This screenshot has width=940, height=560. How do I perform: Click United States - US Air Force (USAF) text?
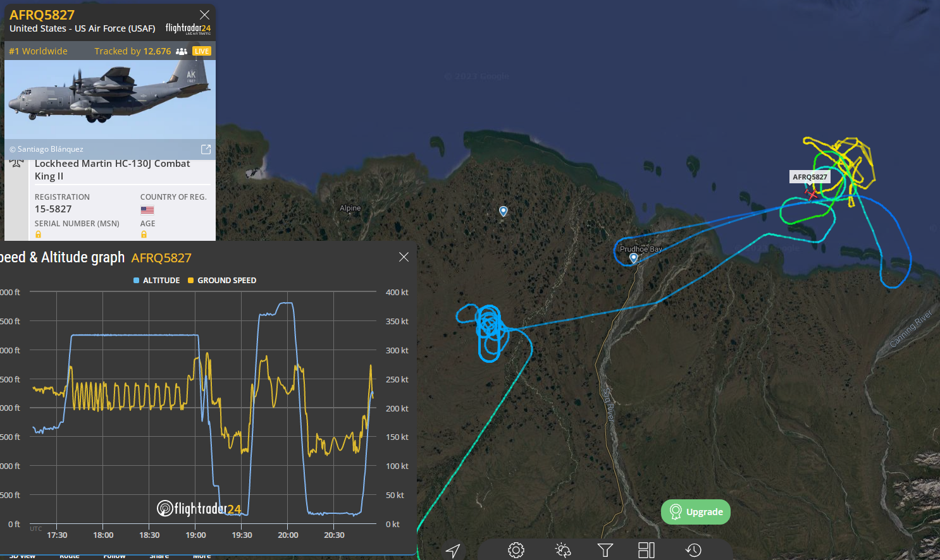(x=82, y=28)
